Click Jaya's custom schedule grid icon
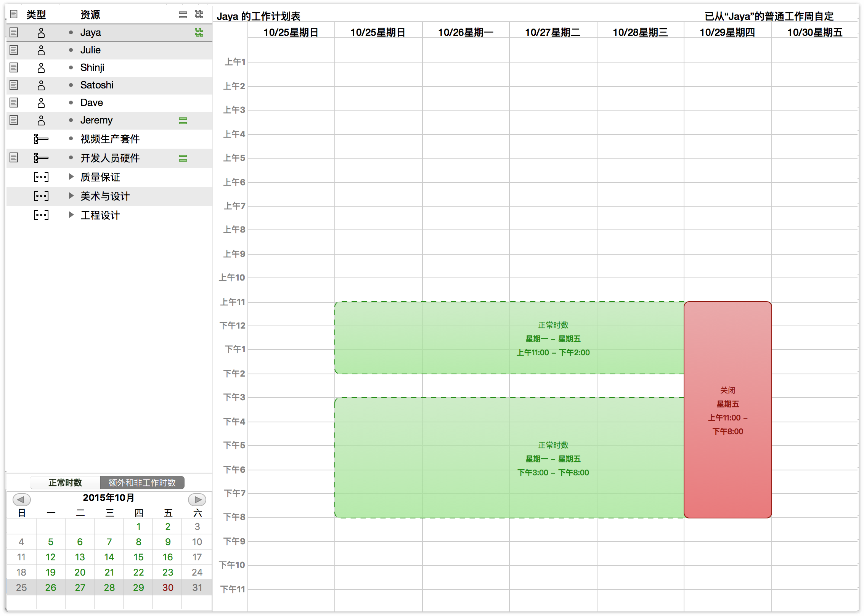The image size is (864, 616). [199, 32]
